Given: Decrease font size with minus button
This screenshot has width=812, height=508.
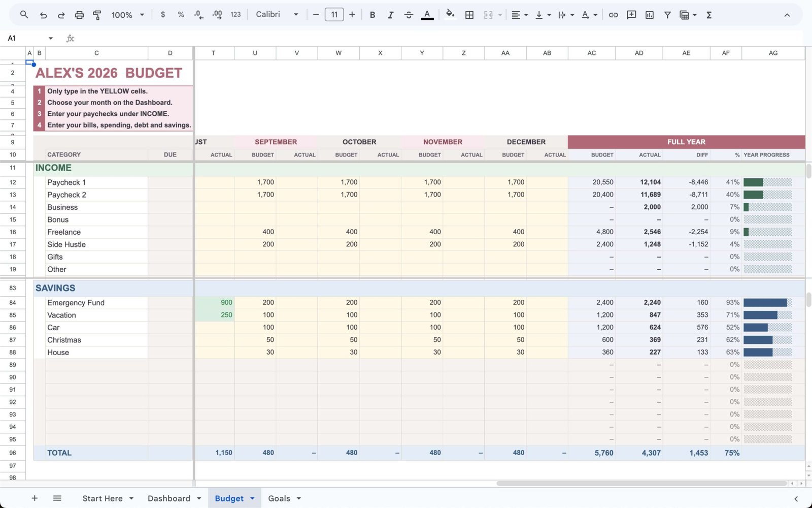Looking at the screenshot, I should coord(316,15).
